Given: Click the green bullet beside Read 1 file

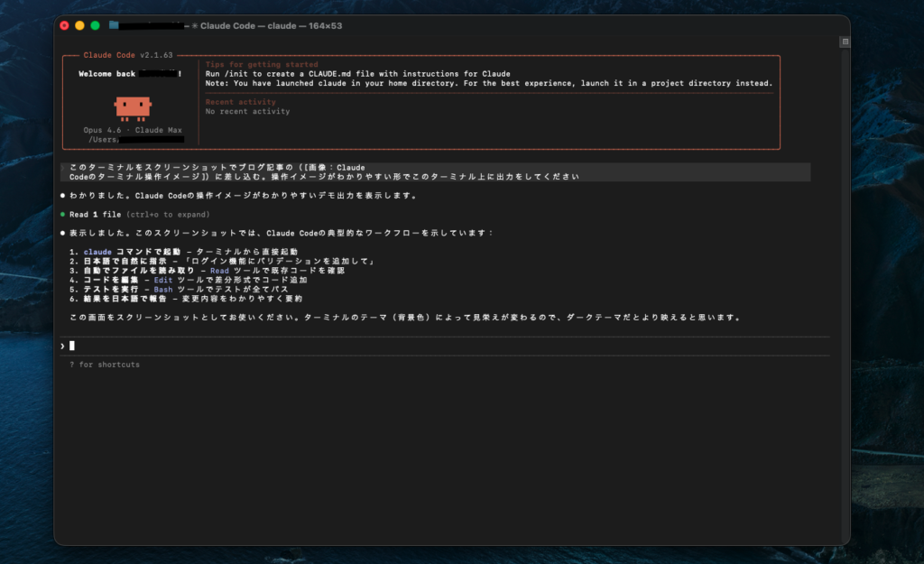Looking at the screenshot, I should [x=62, y=215].
